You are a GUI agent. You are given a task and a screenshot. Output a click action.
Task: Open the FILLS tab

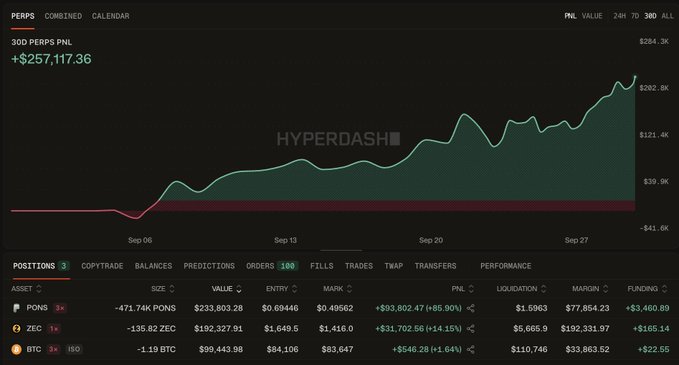322,266
